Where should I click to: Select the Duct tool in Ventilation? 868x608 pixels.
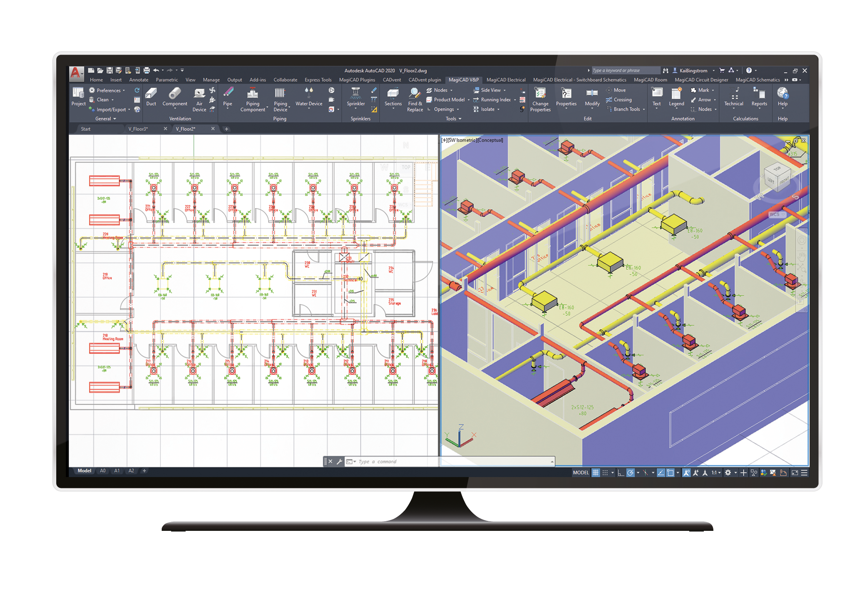pyautogui.click(x=151, y=97)
